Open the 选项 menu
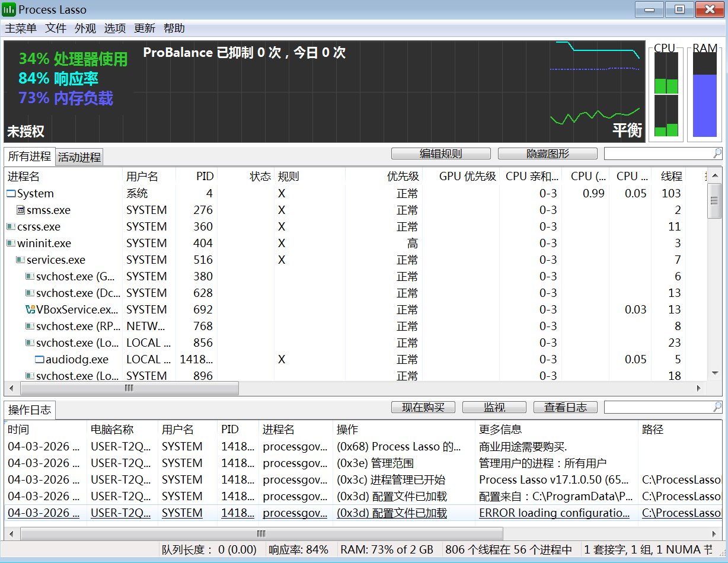The height and width of the screenshot is (563, 728). 114,28
